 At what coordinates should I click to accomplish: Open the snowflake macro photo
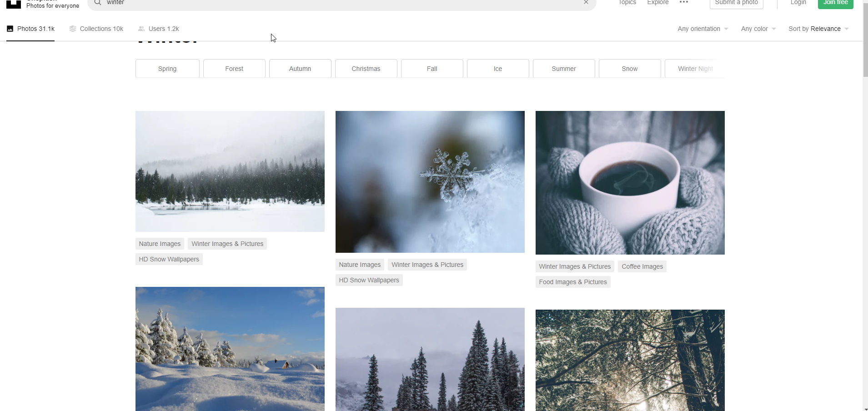(430, 182)
